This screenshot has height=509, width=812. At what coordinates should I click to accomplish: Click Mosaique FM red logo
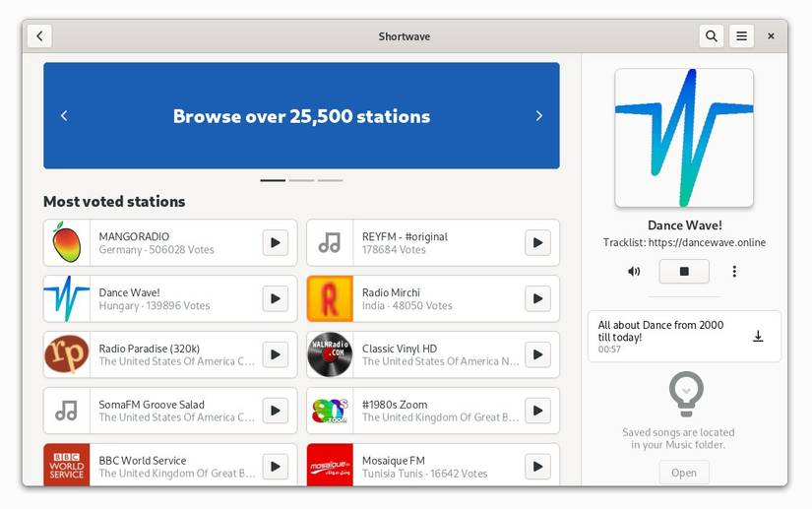pyautogui.click(x=330, y=465)
